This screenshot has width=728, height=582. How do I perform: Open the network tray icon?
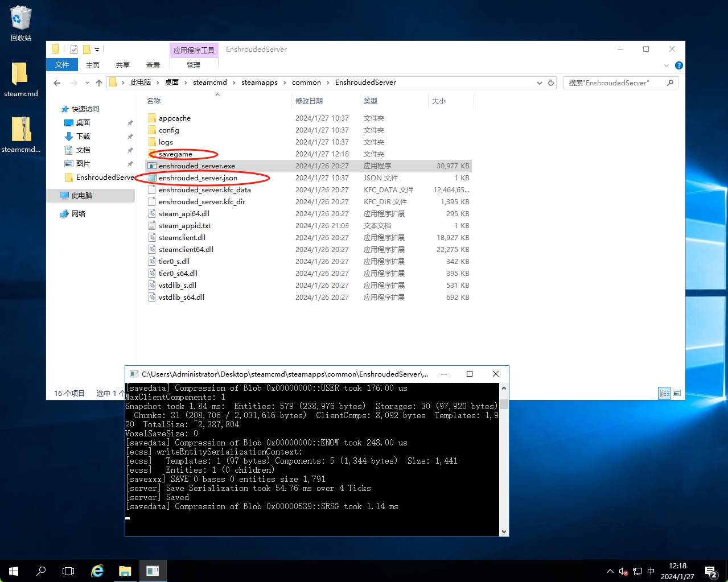coord(637,571)
